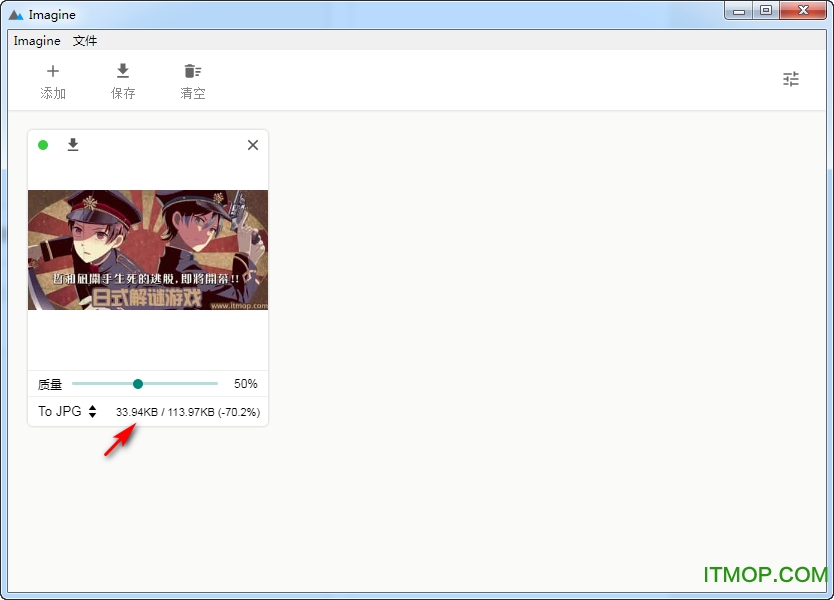
Task: Open the Imagine menu
Action: tap(37, 41)
